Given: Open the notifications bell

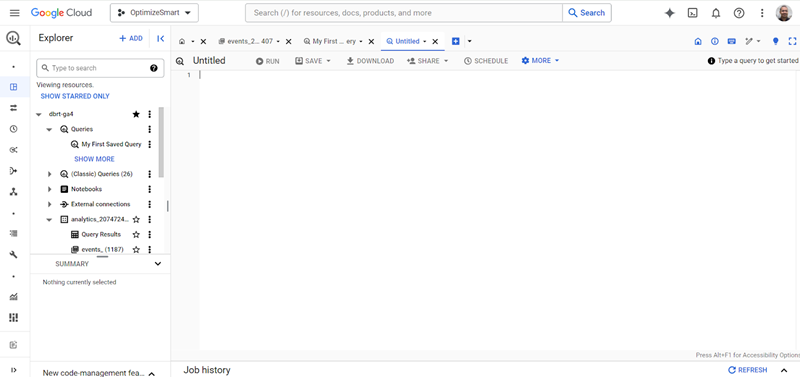Looking at the screenshot, I should click(716, 13).
